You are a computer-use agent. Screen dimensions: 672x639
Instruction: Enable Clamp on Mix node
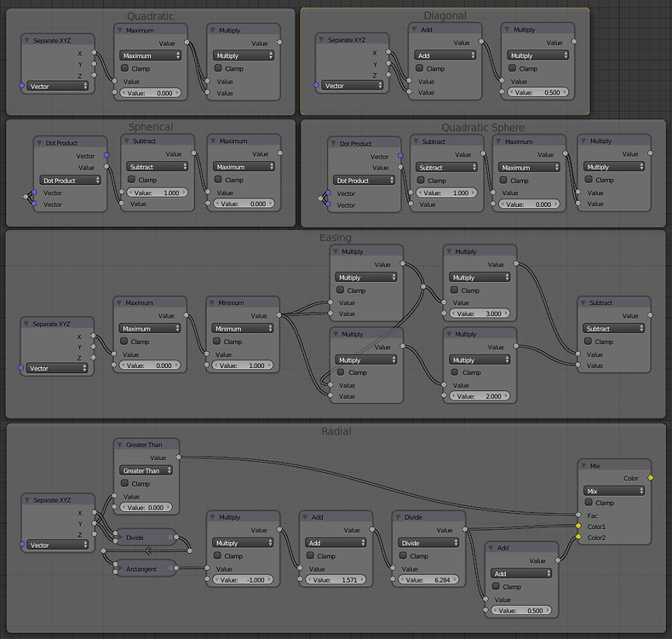pyautogui.click(x=589, y=502)
